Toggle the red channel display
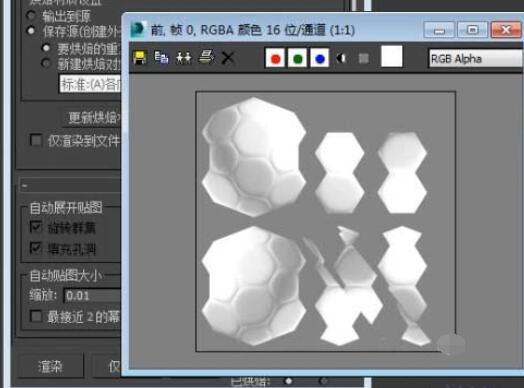Image resolution: width=524 pixels, height=388 pixels. click(x=275, y=58)
